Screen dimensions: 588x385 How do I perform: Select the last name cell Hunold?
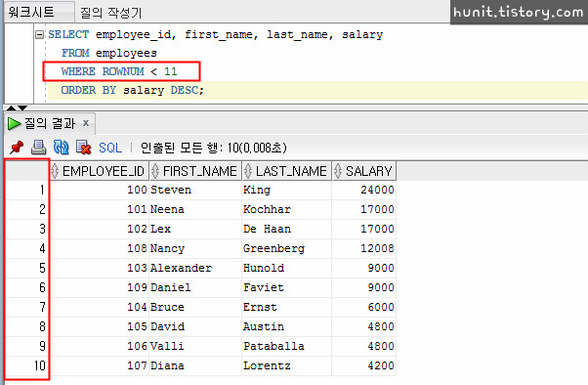coord(287,268)
